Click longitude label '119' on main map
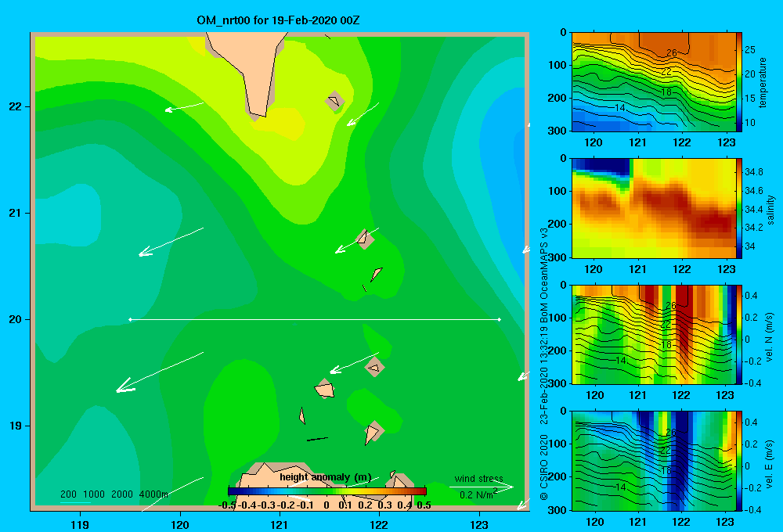The image size is (783, 532). [x=81, y=524]
